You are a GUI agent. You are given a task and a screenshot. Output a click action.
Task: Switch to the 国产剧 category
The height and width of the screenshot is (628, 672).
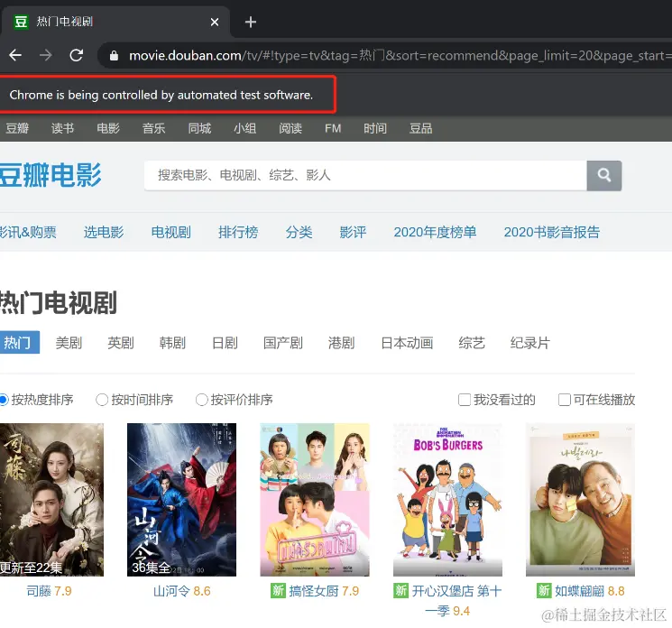coord(283,343)
